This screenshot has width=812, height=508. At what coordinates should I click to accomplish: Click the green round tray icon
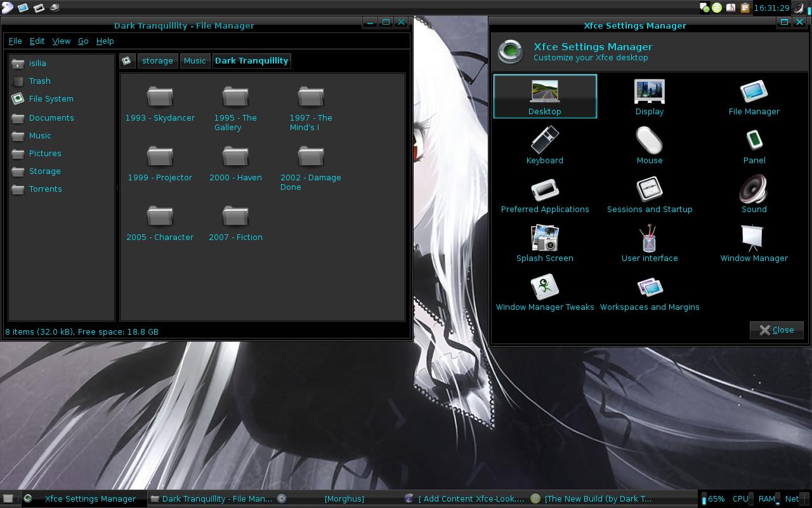coord(717,8)
